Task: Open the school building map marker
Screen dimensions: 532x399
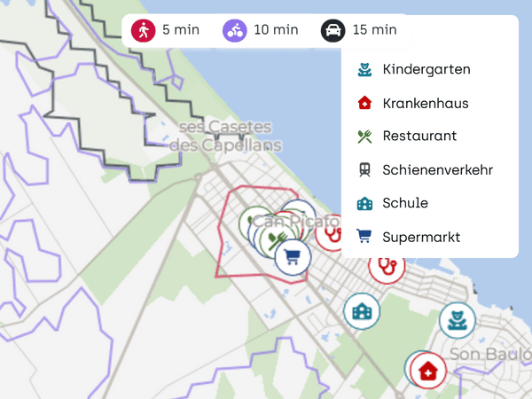Action: tap(362, 311)
